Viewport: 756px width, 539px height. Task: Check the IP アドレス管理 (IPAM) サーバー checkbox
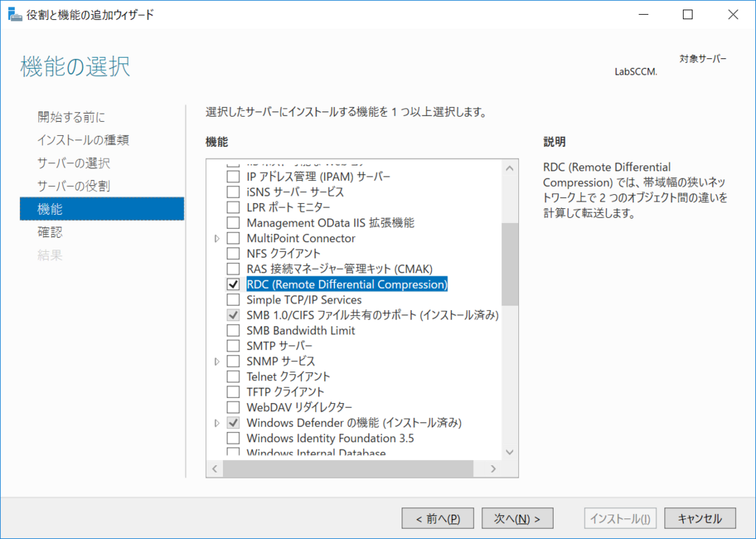pos(233,176)
